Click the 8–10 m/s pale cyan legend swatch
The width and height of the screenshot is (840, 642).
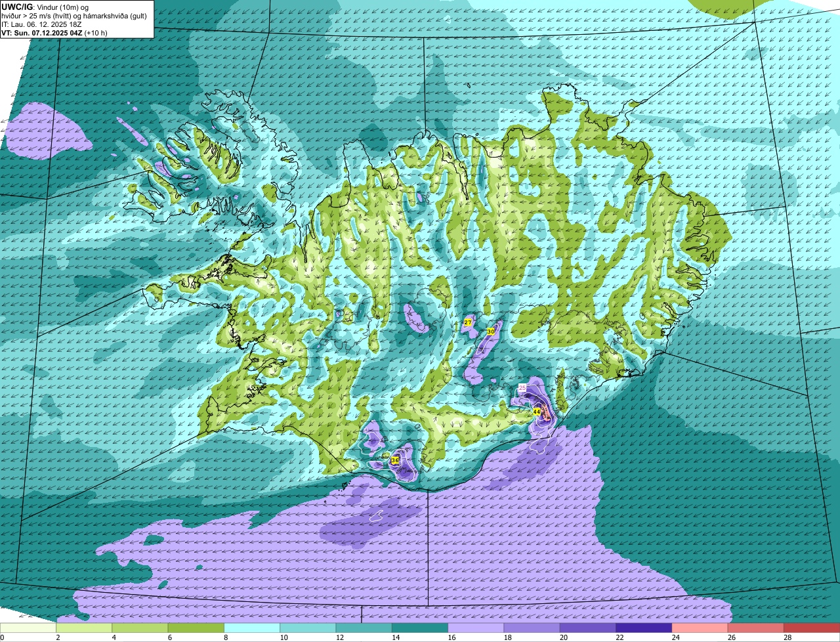pos(252,628)
